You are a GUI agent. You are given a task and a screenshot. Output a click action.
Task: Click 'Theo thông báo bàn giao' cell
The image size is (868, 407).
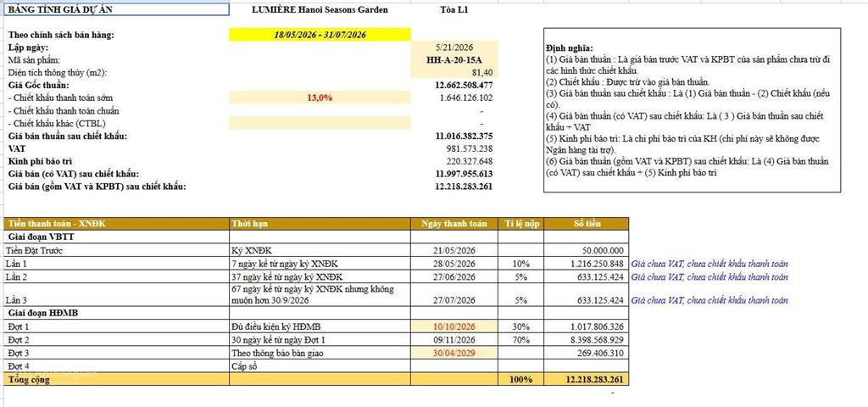(320, 353)
